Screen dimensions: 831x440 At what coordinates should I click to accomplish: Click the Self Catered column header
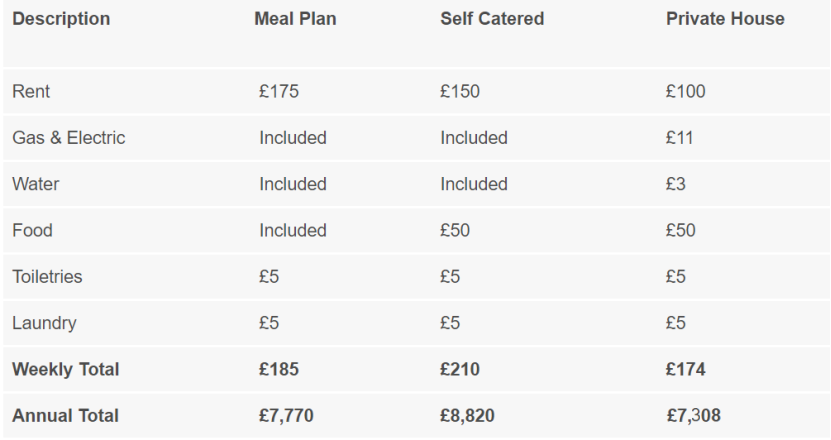pos(492,19)
